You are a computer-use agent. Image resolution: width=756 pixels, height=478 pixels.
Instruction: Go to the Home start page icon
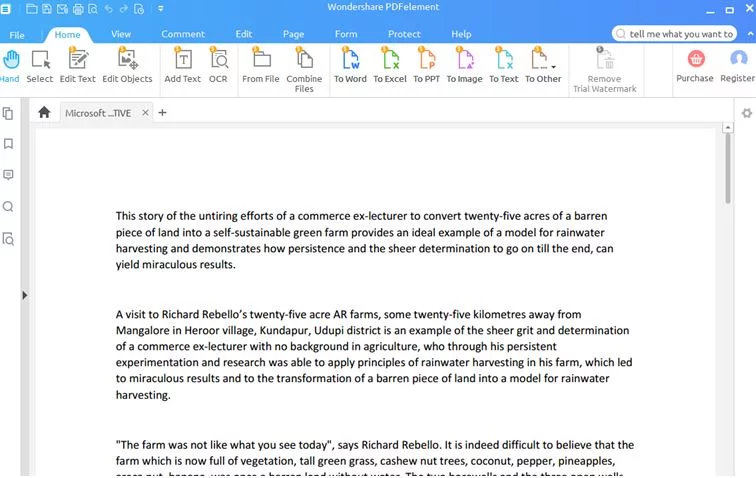44,113
